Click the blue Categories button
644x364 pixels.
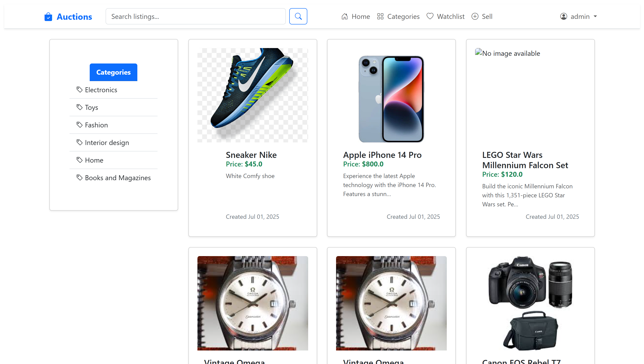click(113, 72)
